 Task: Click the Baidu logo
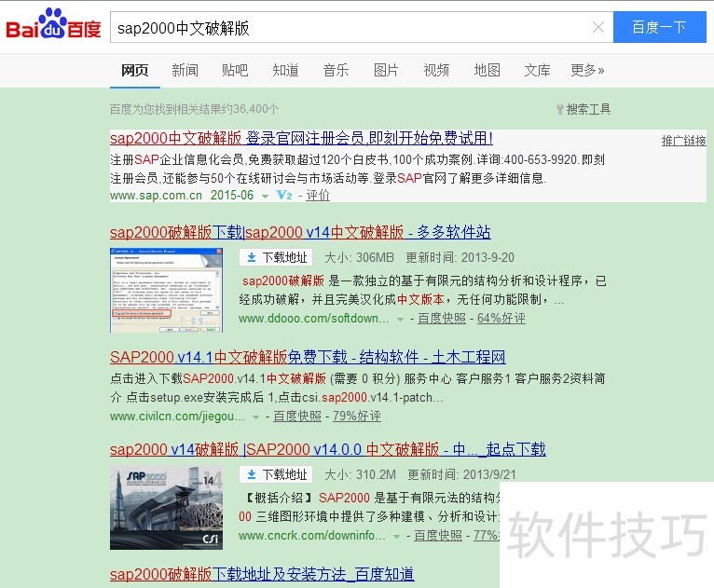coord(53,23)
